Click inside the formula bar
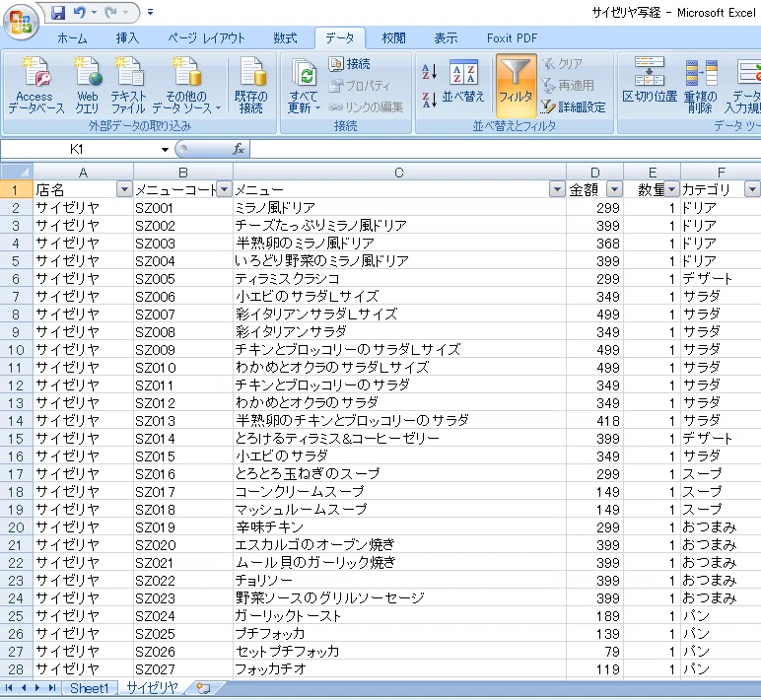The height and width of the screenshot is (700, 761). [x=505, y=150]
